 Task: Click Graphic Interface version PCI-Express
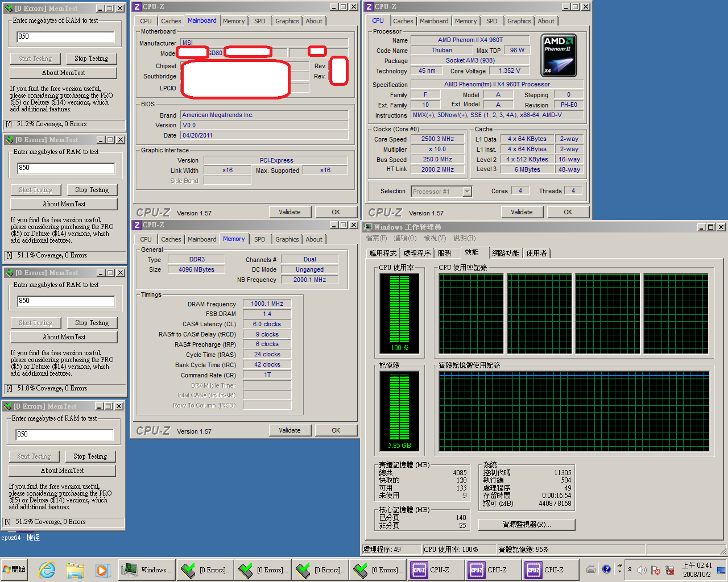(x=276, y=160)
